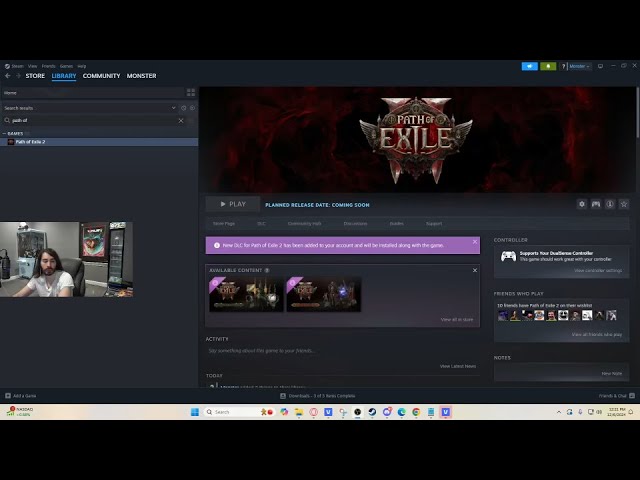Open the LIBRARY section
This screenshot has width=640, height=480.
pyautogui.click(x=64, y=76)
